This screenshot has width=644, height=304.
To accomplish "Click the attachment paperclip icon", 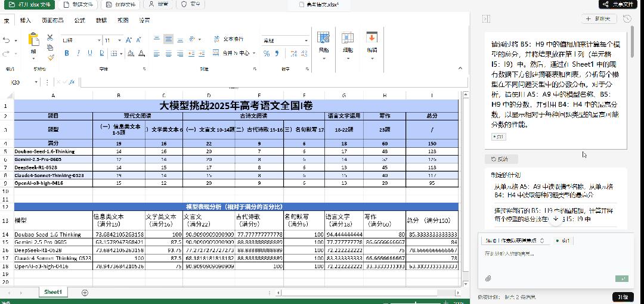I will [488, 278].
